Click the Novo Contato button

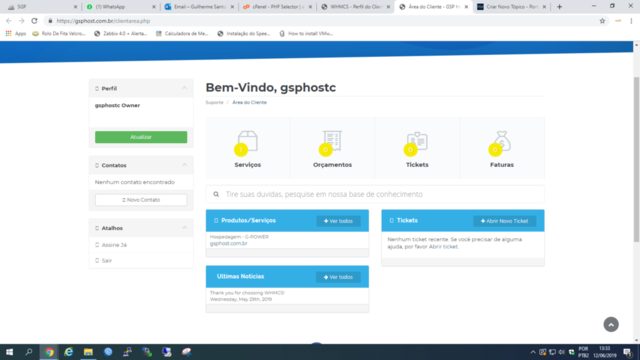141,200
